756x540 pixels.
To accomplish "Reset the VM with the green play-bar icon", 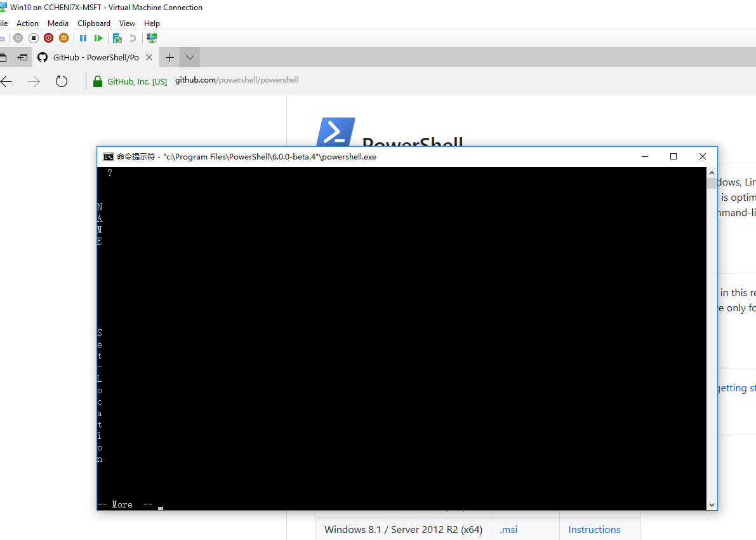I will point(98,38).
